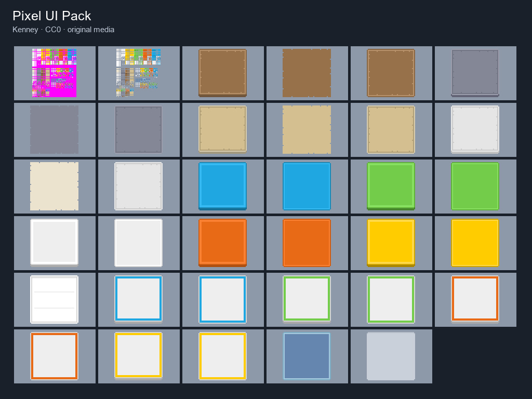Choose the yellow-outlined panel without shadow
Image resolution: width=532 pixels, height=399 pixels.
(x=222, y=356)
